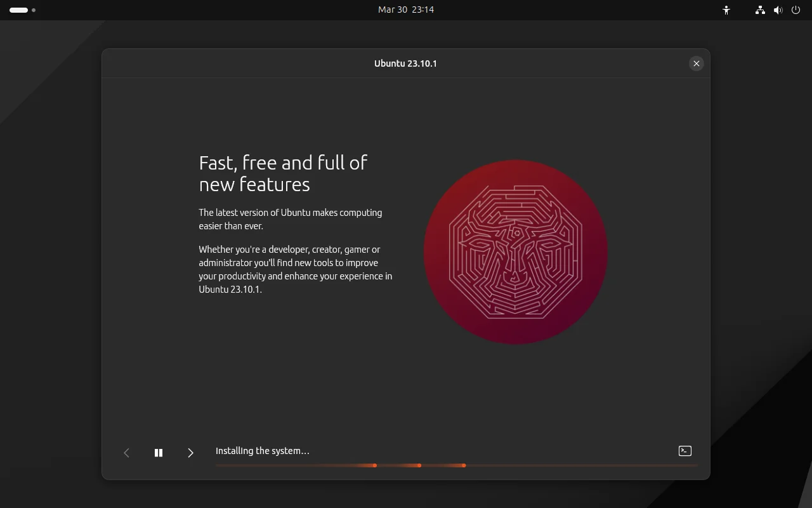This screenshot has width=812, height=508.
Task: Close the Ubuntu 23.10.1 installer window
Action: [696, 63]
